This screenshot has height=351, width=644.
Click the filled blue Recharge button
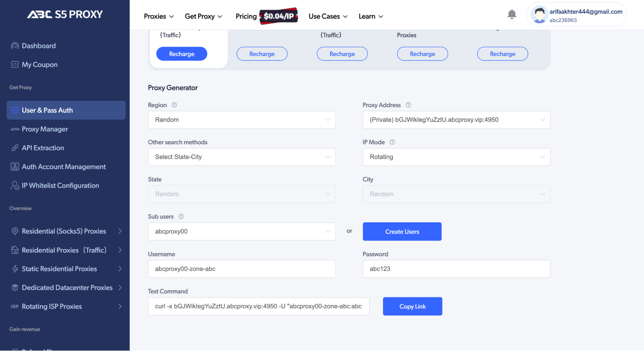click(182, 54)
